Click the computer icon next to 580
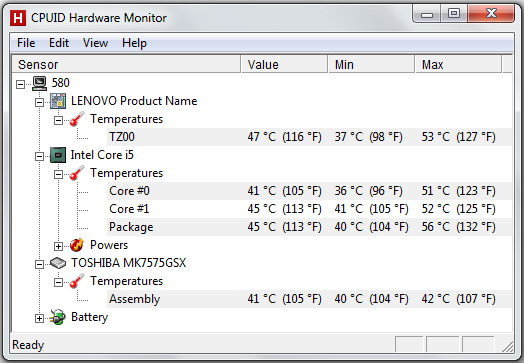This screenshot has height=363, width=524. point(39,83)
